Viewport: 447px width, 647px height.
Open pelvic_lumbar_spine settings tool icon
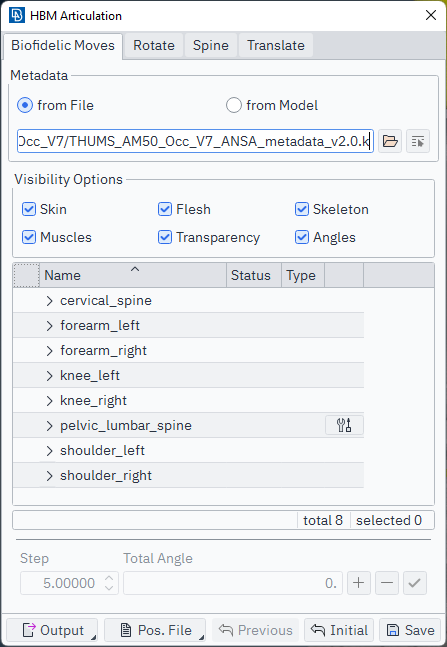pos(344,425)
